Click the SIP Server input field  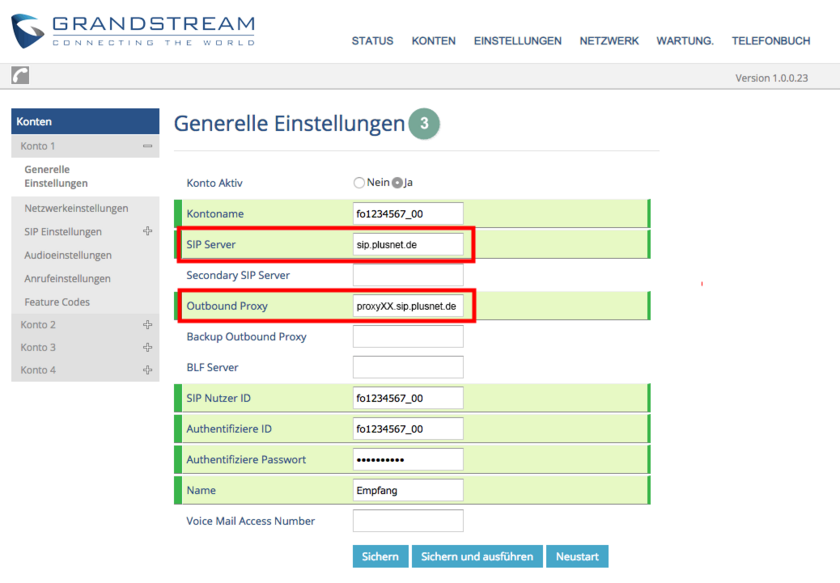point(408,245)
